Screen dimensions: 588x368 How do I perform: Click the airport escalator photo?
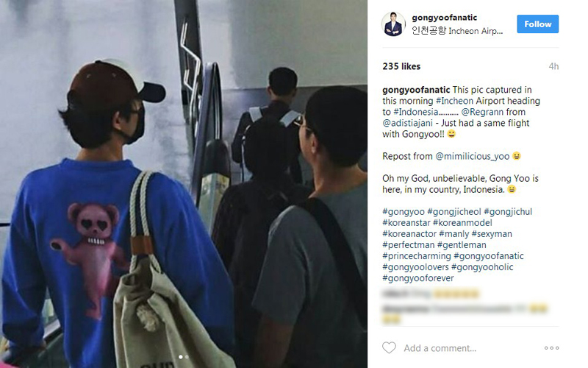click(184, 184)
